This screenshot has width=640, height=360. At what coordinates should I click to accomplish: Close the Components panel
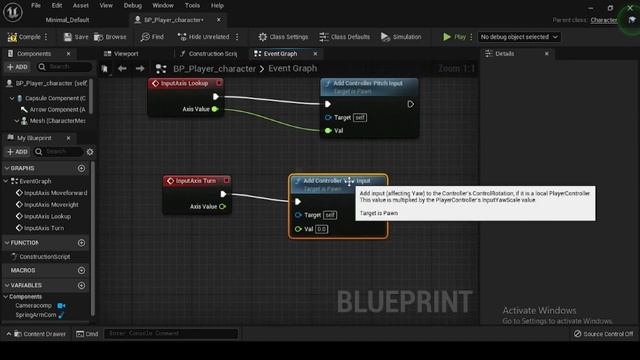69,54
